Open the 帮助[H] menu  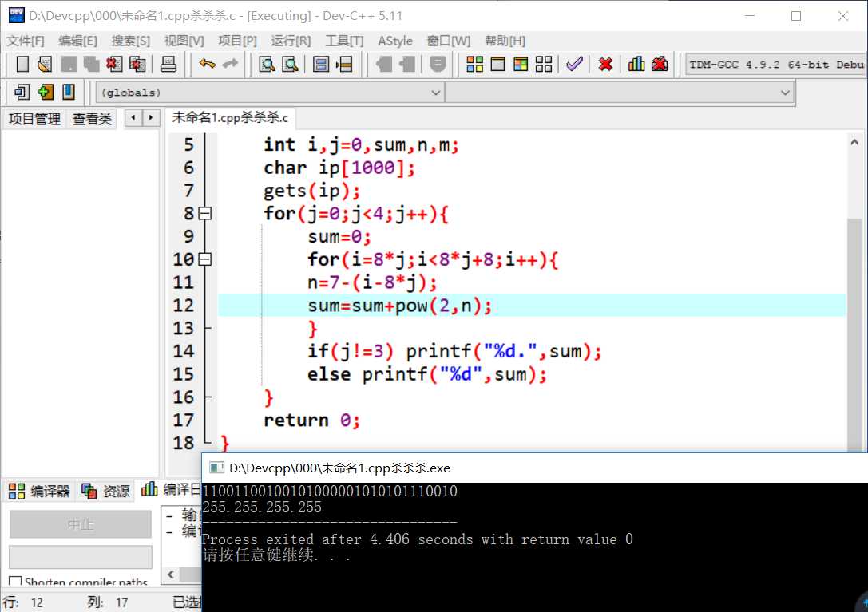pos(505,41)
